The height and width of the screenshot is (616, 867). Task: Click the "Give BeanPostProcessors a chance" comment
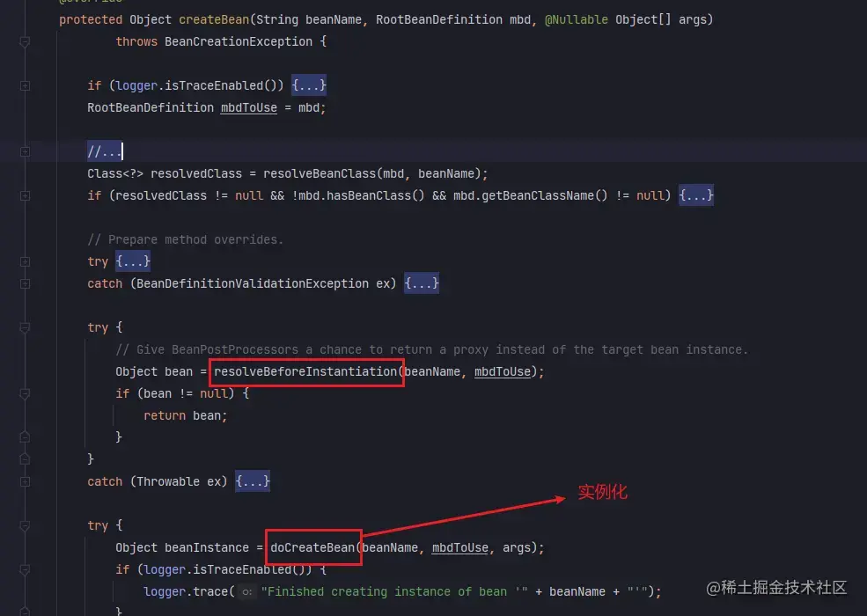point(431,350)
